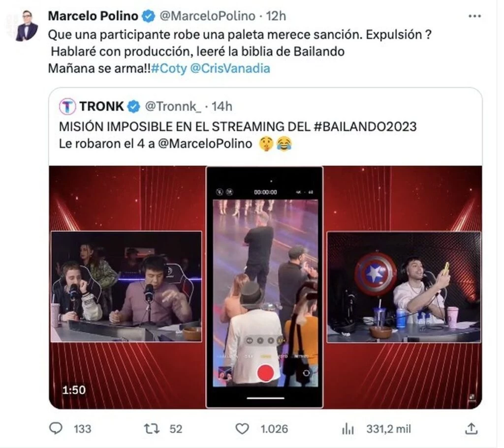Open the 12h tweet timestamp
Screen dimensions: 504x448
pos(276,16)
